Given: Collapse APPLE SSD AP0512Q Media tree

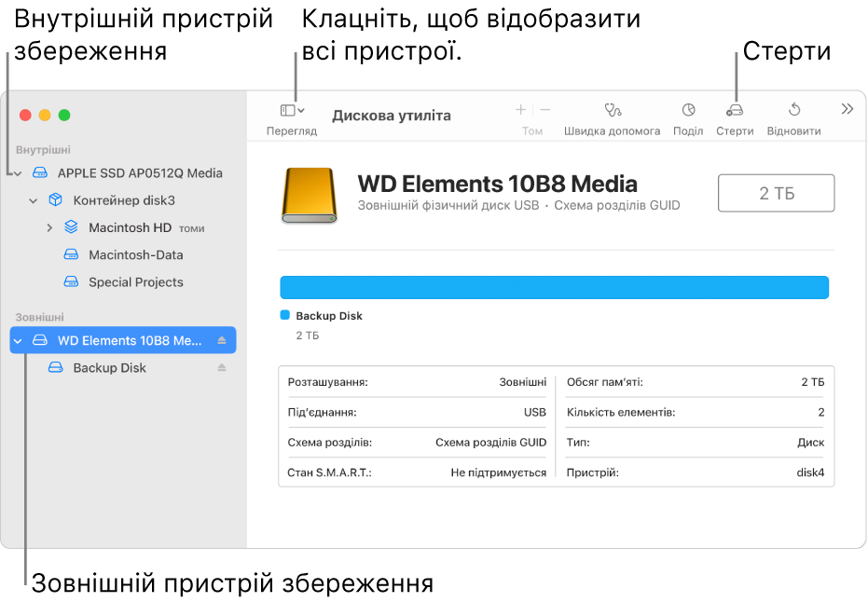Looking at the screenshot, I should 18,173.
